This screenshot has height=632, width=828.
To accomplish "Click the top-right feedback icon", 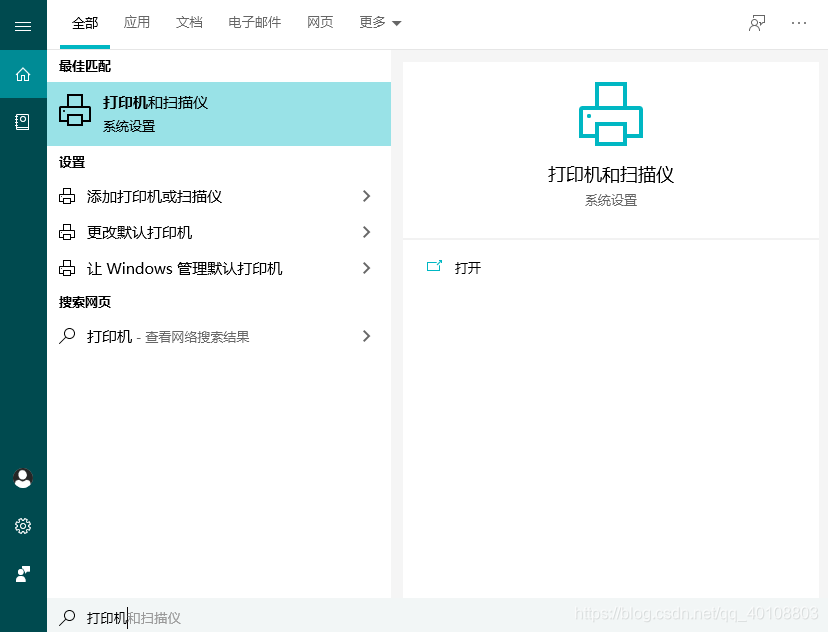I will (x=757, y=23).
